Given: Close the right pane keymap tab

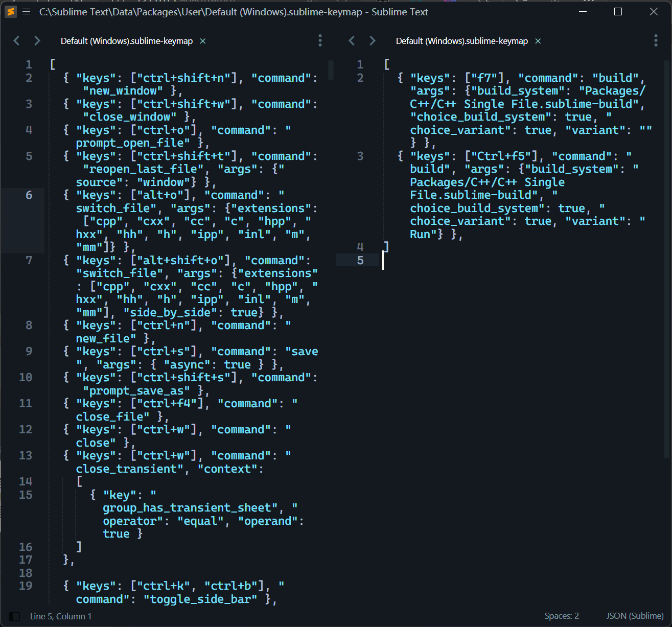Looking at the screenshot, I should 538,41.
